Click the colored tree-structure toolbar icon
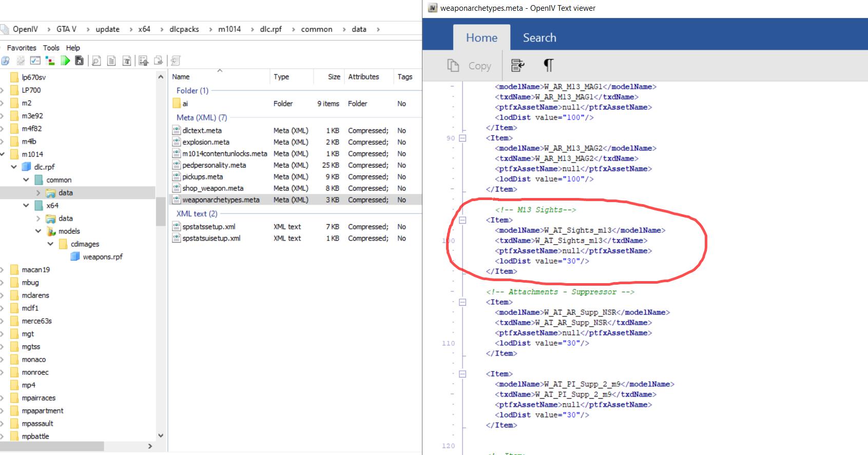This screenshot has height=455, width=868. [50, 61]
